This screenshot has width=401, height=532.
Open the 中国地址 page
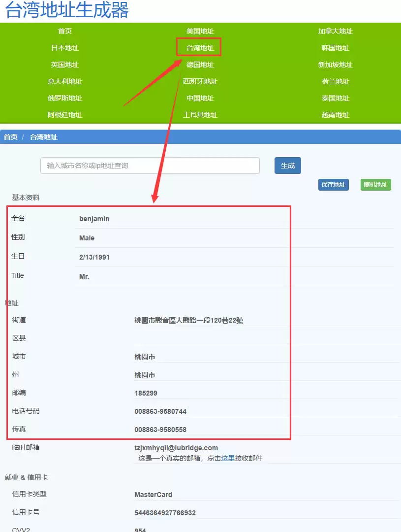coord(200,98)
